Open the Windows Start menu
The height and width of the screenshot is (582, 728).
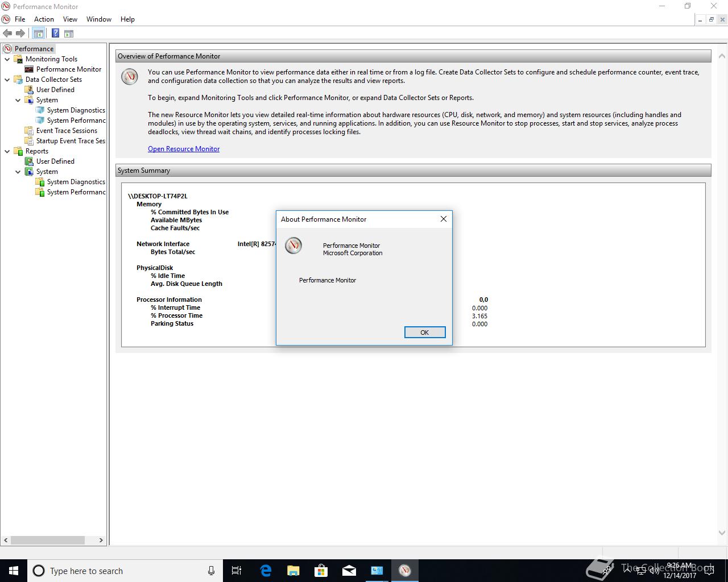click(14, 571)
